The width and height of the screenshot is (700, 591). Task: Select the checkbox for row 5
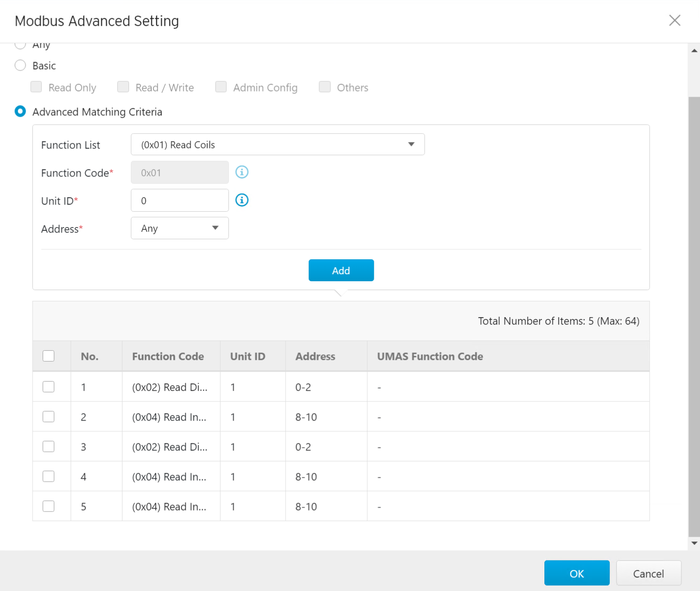49,506
